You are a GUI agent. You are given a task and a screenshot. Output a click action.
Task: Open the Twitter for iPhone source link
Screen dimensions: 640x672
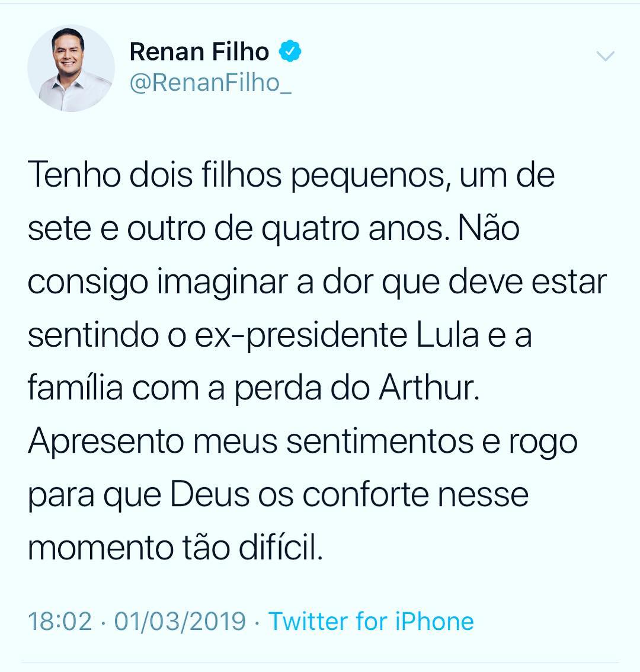point(371,622)
